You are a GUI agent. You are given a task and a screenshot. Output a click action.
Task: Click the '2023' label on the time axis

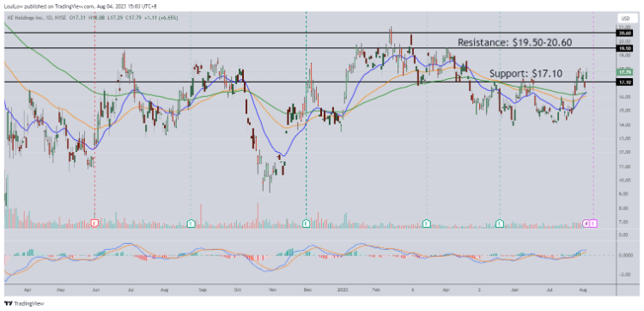pos(342,290)
